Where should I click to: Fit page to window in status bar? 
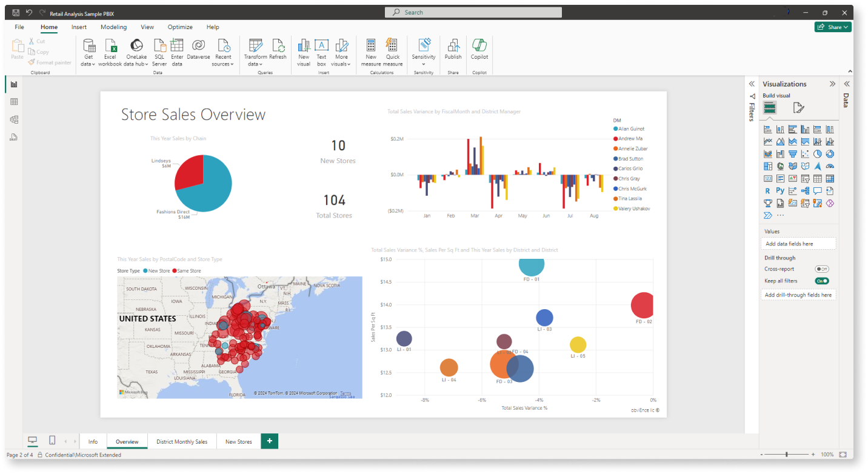tap(843, 455)
